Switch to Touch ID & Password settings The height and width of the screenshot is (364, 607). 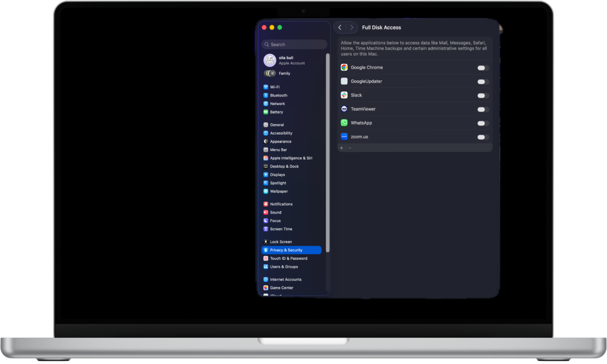pyautogui.click(x=288, y=258)
